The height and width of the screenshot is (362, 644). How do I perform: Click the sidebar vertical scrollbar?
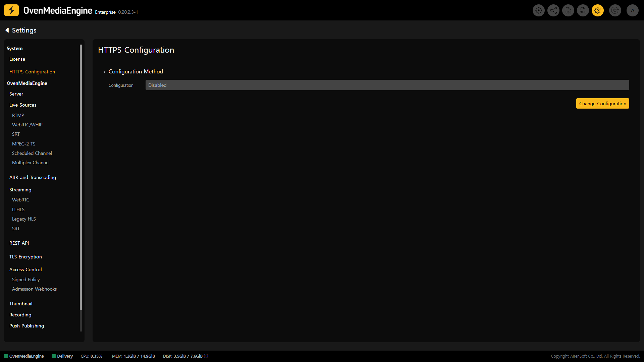(80, 177)
